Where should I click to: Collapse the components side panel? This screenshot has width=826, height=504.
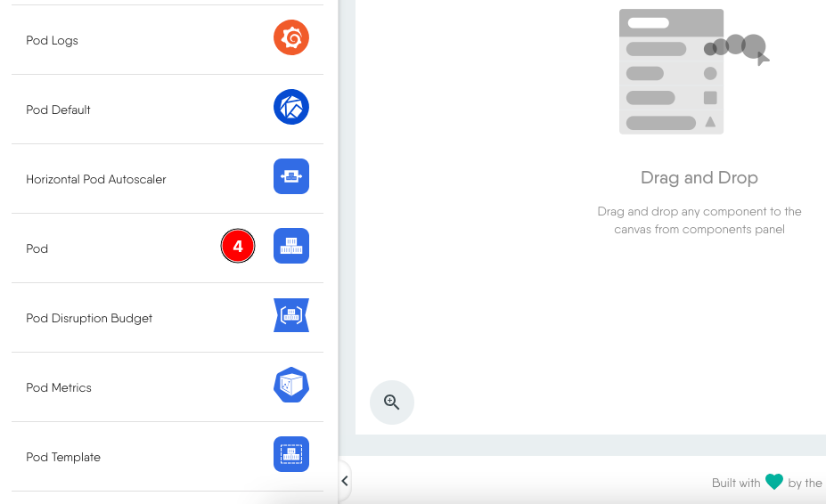[345, 482]
